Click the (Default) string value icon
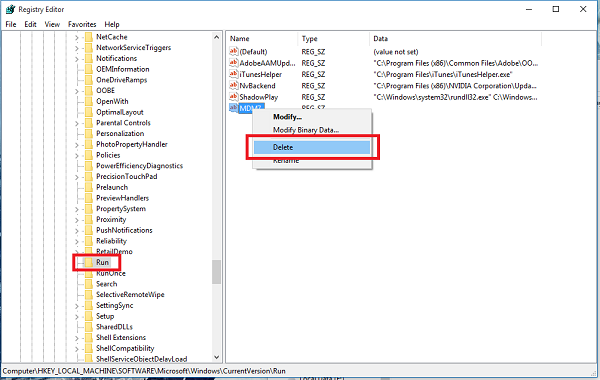The image size is (600, 380). [233, 51]
